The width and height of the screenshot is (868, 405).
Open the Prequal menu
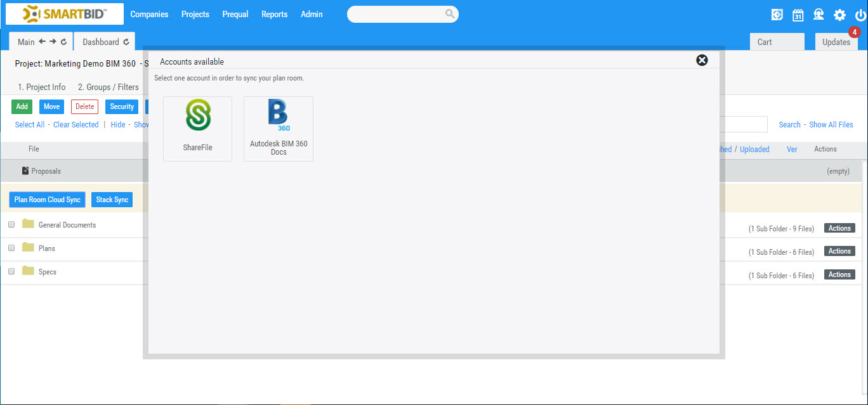point(235,13)
